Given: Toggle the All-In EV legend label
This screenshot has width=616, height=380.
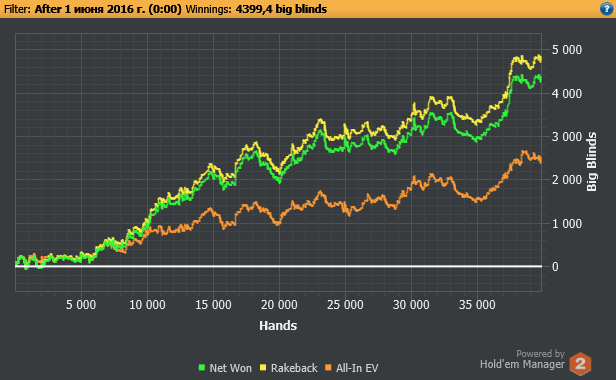Looking at the screenshot, I should pyautogui.click(x=357, y=368).
